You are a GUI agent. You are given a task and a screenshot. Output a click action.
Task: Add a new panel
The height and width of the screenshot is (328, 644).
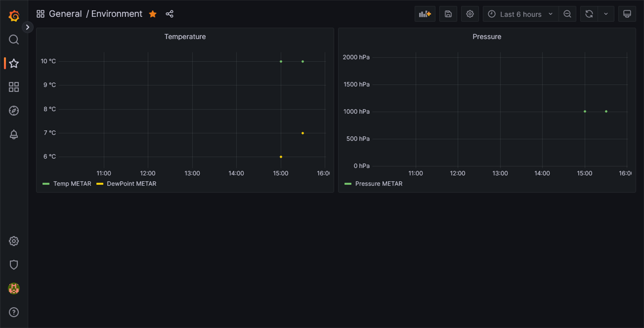click(x=425, y=14)
